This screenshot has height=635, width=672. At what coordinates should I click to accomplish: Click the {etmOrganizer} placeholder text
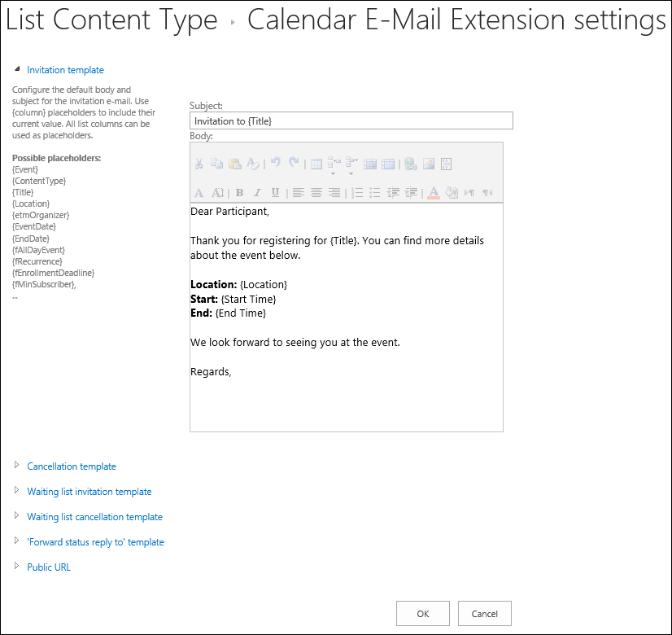click(x=41, y=215)
